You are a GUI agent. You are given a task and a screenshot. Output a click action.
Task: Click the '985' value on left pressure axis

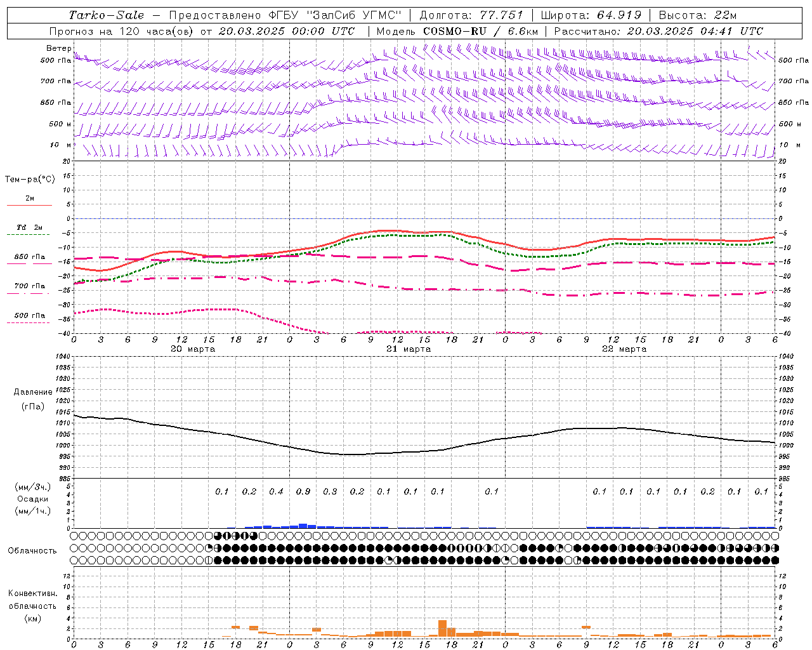[65, 479]
